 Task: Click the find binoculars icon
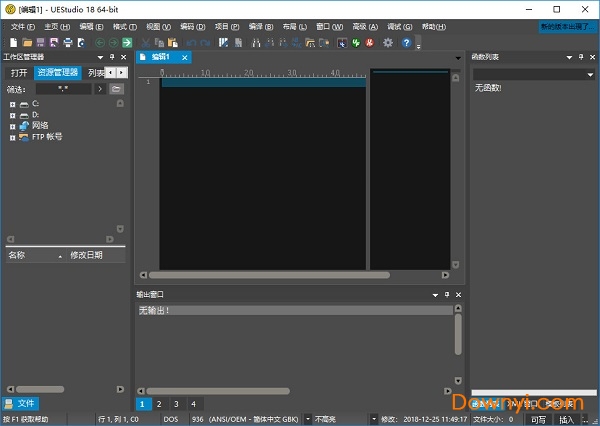(x=256, y=42)
